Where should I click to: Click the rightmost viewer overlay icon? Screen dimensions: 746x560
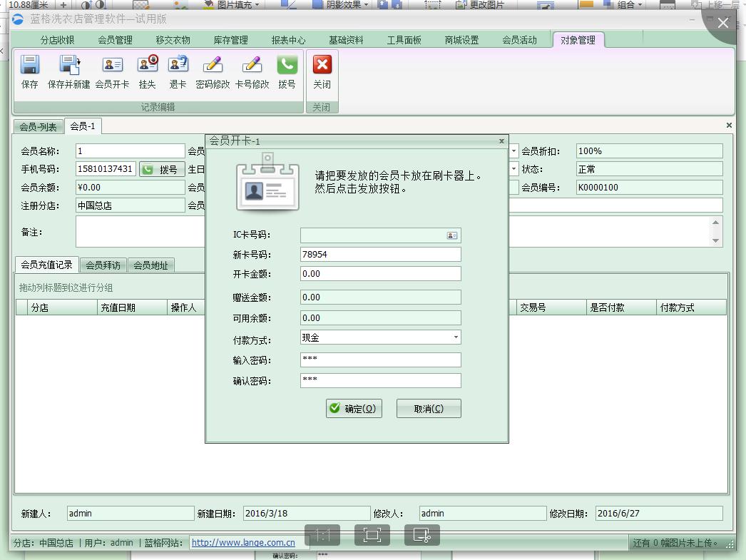[422, 535]
